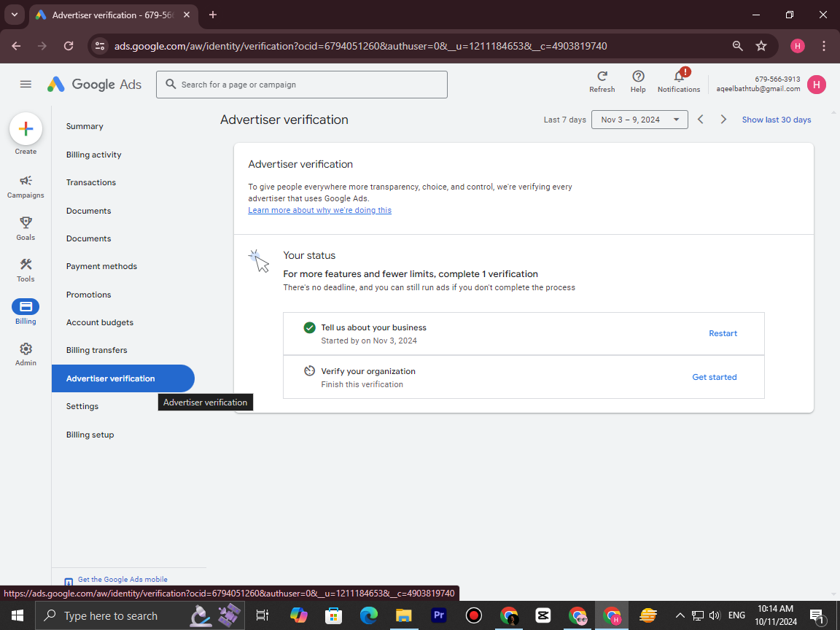This screenshot has height=630, width=840.
Task: Click Restart for Tell us about your business
Action: click(723, 333)
